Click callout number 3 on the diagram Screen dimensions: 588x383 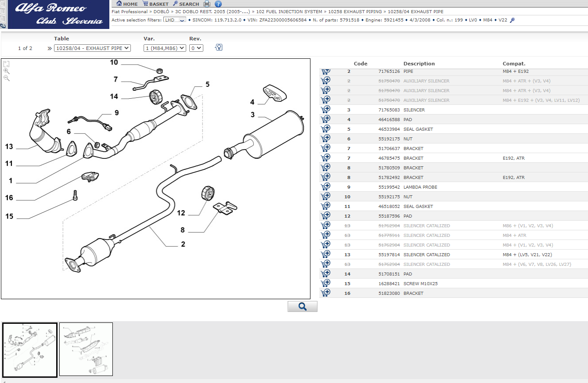(x=253, y=115)
